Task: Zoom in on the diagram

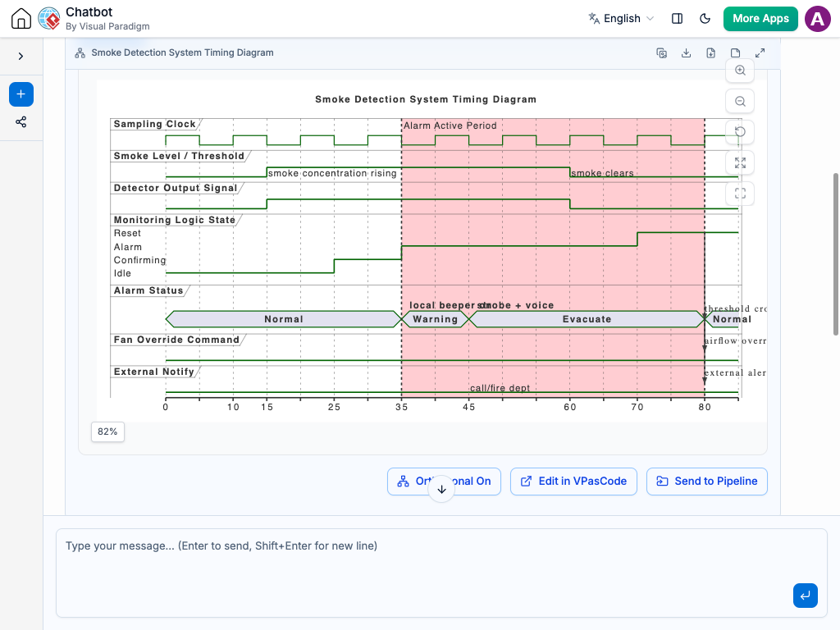Action: (x=740, y=71)
